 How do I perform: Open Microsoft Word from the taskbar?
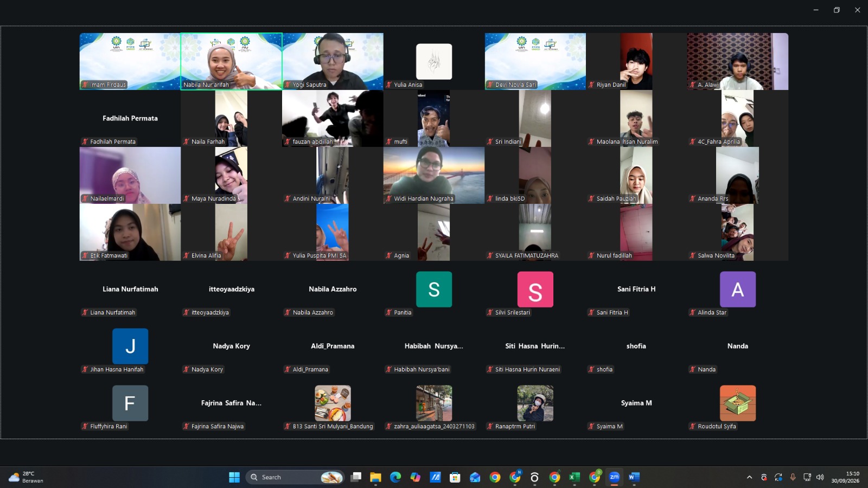pyautogui.click(x=634, y=477)
